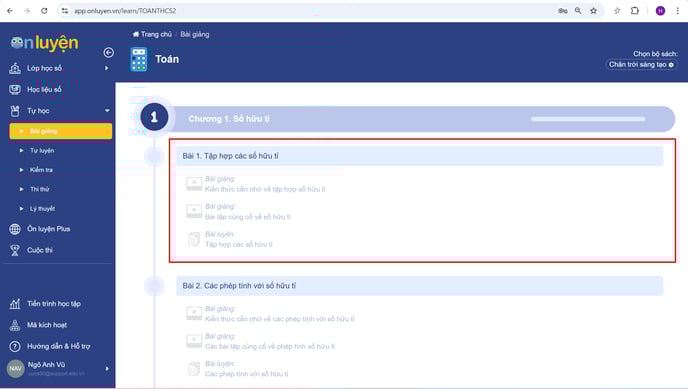Select Thi thử in sidebar

coord(39,189)
